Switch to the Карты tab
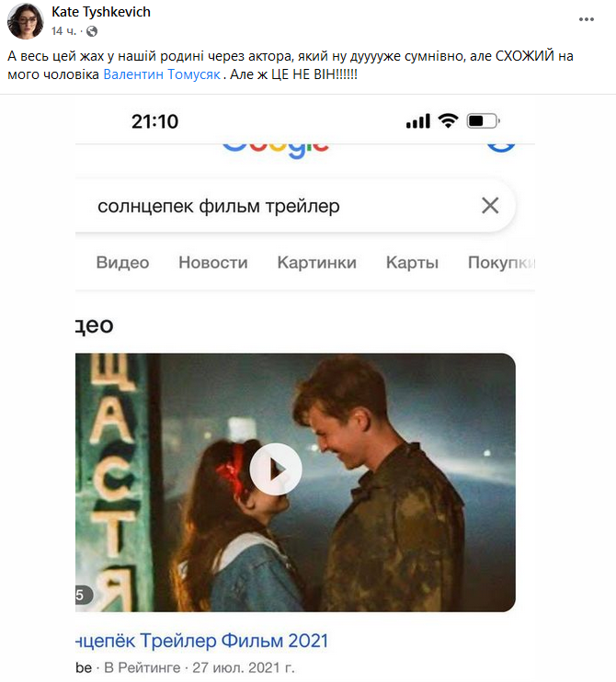This screenshot has width=616, height=682. tap(412, 262)
